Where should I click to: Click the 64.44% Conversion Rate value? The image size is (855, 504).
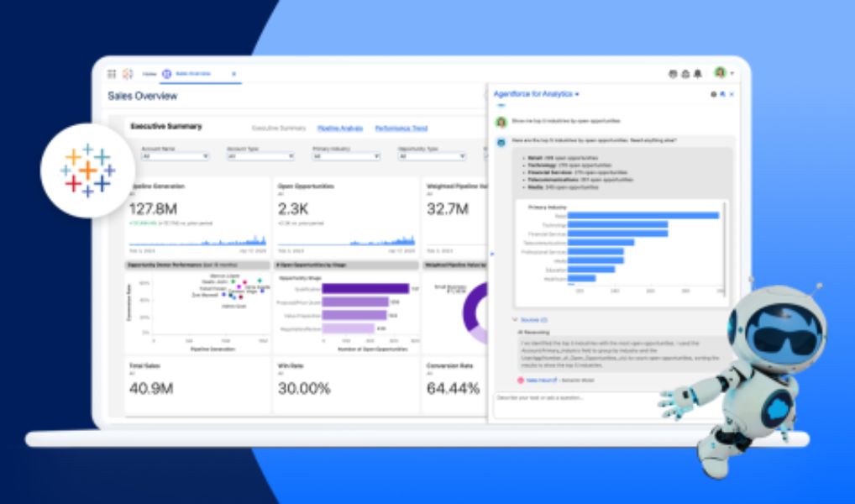[x=453, y=388]
